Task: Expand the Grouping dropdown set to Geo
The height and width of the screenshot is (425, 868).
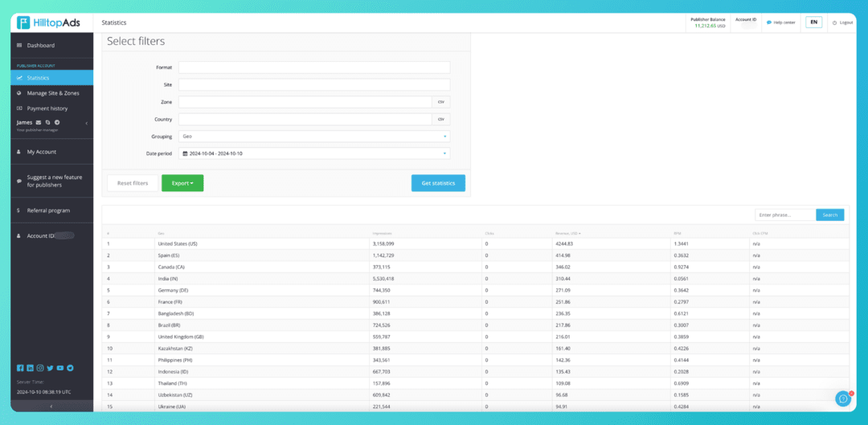Action: pyautogui.click(x=314, y=137)
